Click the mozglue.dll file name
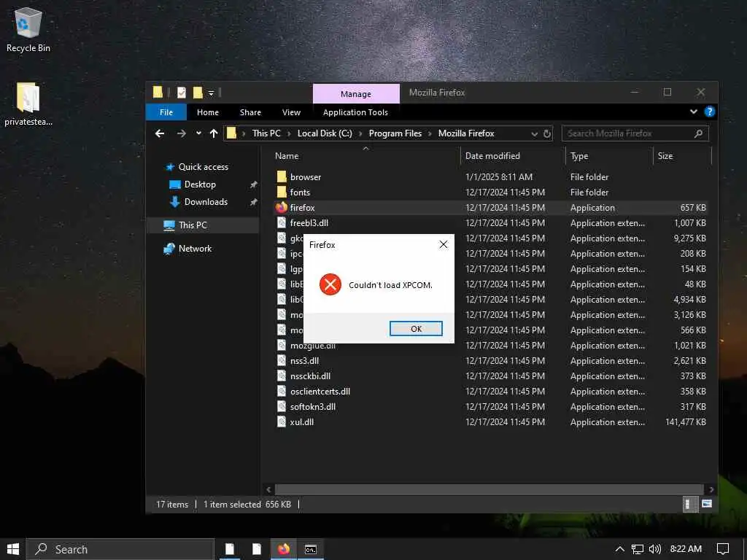 coord(312,346)
